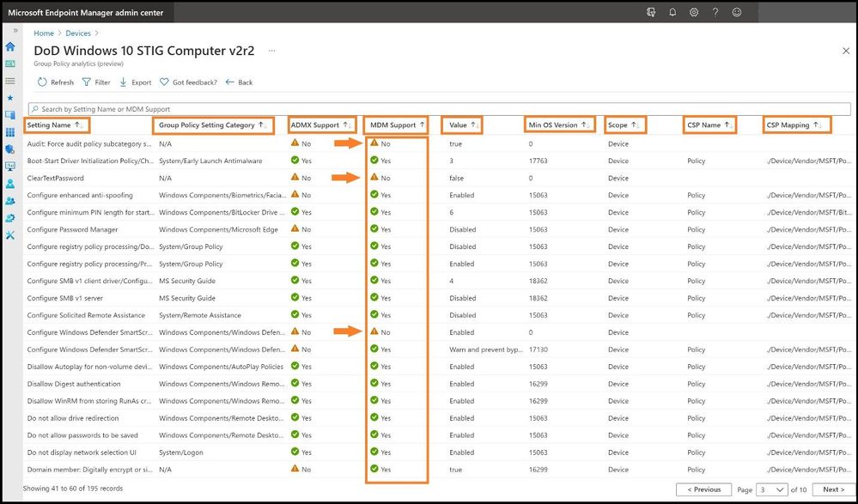858x504 pixels.
Task: Go to Next page
Action: (834, 489)
